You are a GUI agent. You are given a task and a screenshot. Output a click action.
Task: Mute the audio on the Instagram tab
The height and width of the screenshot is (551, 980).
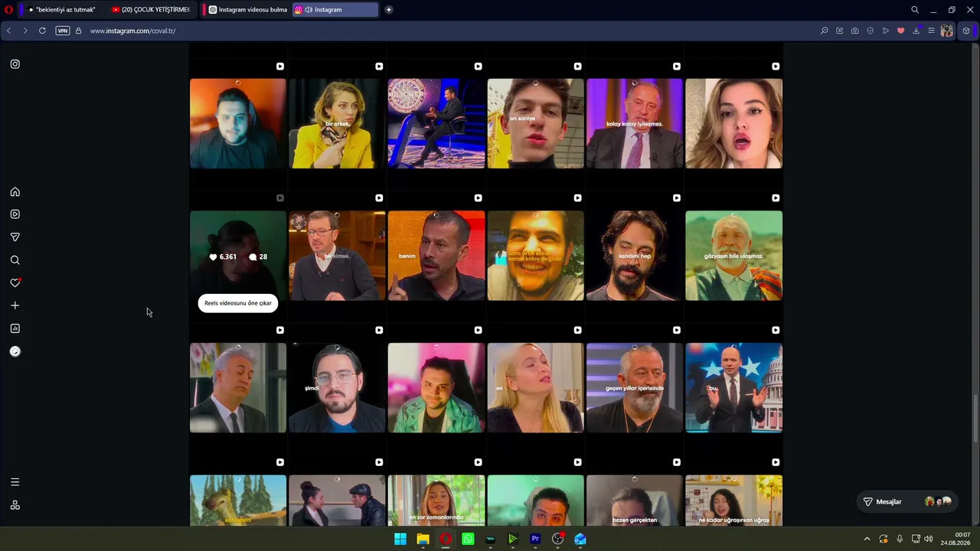(x=309, y=10)
